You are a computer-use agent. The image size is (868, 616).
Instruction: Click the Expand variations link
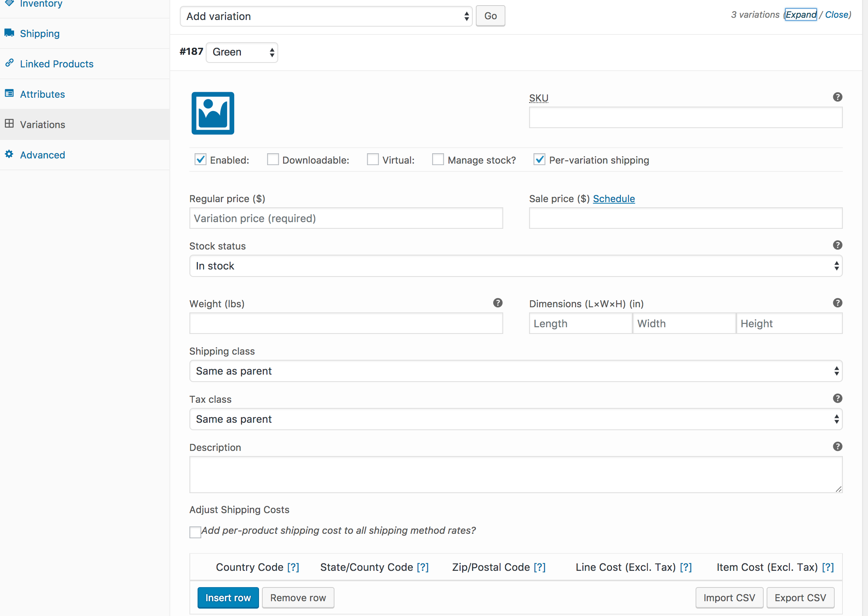(801, 14)
